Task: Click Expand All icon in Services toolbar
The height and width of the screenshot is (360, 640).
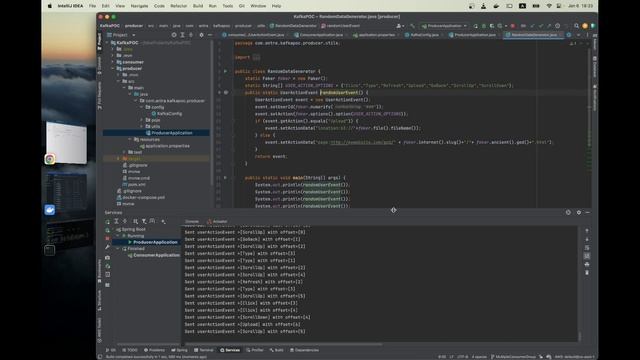Action: (116, 221)
